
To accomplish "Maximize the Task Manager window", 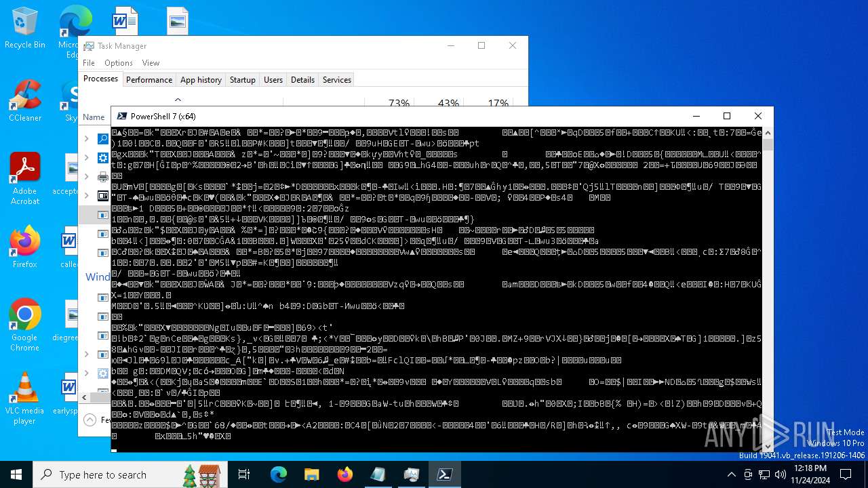I will [481, 45].
